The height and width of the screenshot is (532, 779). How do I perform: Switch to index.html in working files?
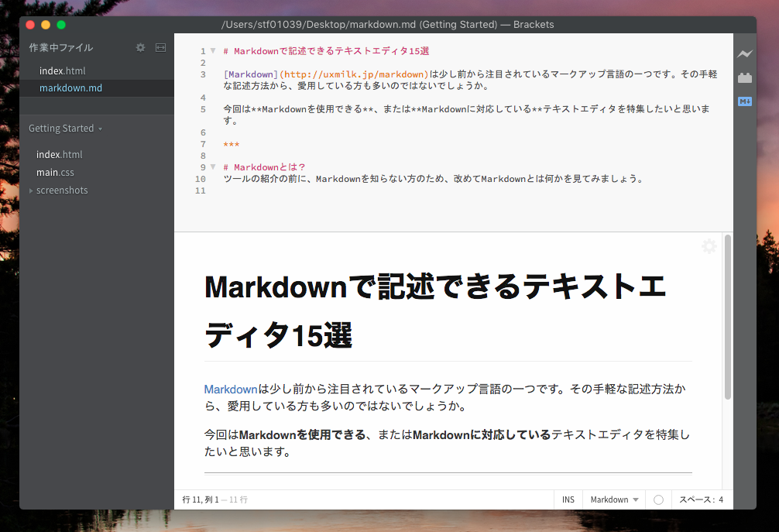tap(62, 71)
